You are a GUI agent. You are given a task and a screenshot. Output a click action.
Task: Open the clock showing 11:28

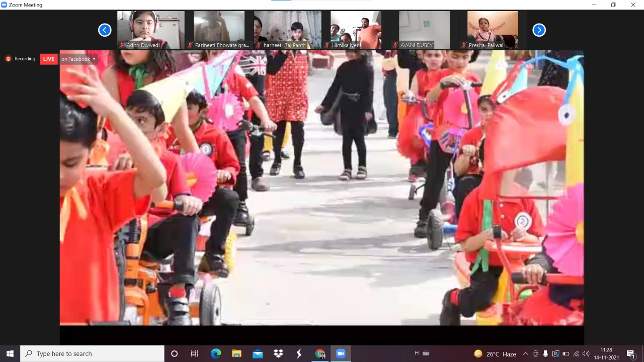coord(607,353)
